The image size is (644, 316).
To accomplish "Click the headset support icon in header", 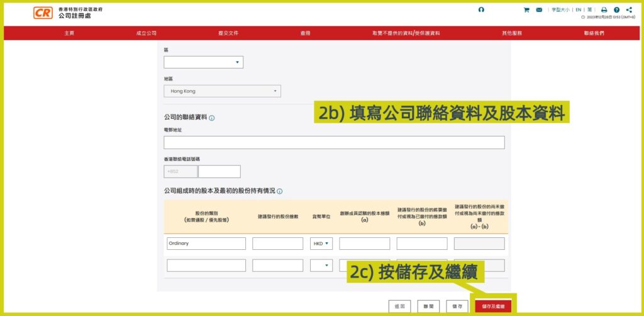I will point(481,10).
